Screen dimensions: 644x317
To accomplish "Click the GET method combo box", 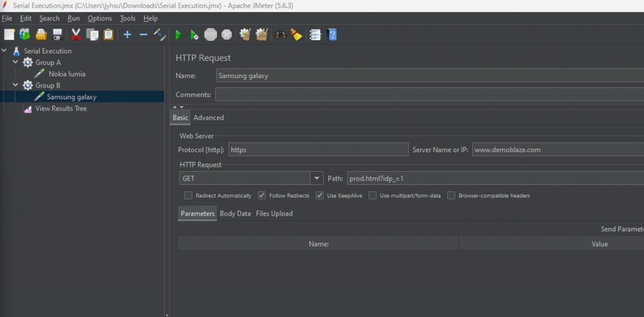I will coord(250,178).
